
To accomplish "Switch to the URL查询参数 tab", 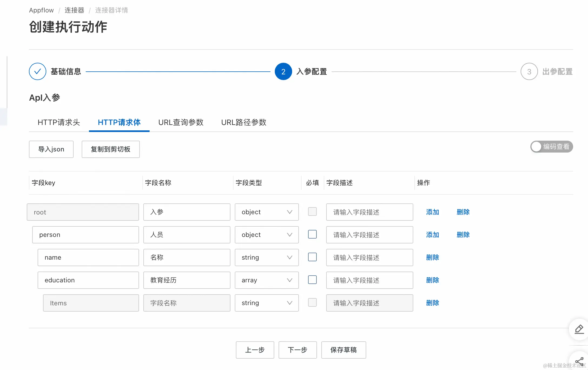I will click(181, 122).
